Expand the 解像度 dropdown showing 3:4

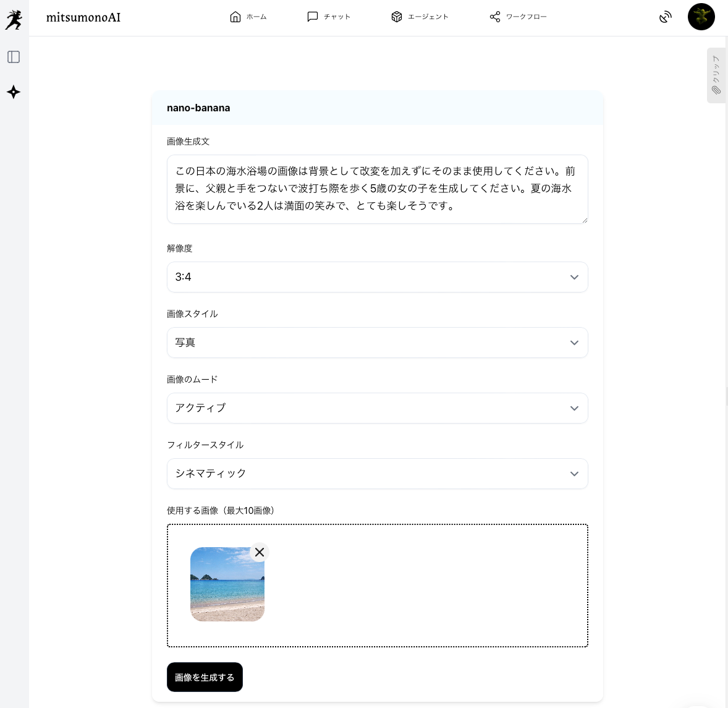pyautogui.click(x=377, y=277)
